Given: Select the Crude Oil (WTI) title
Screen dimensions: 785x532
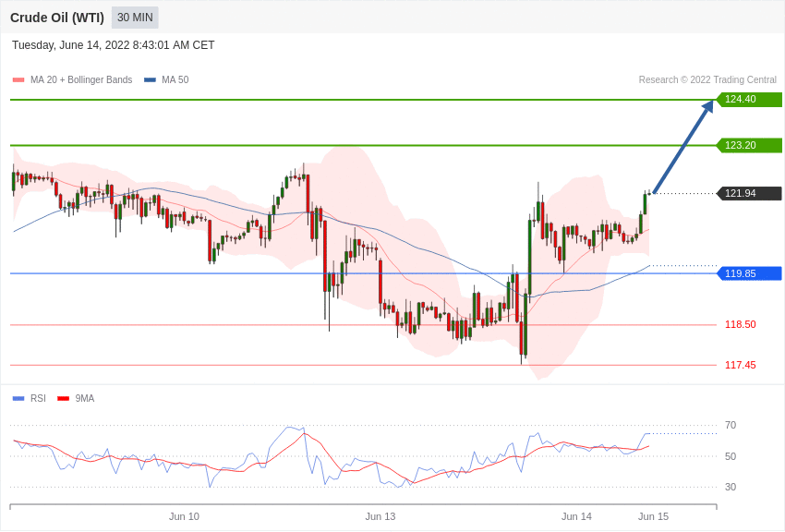Looking at the screenshot, I should click(57, 18).
